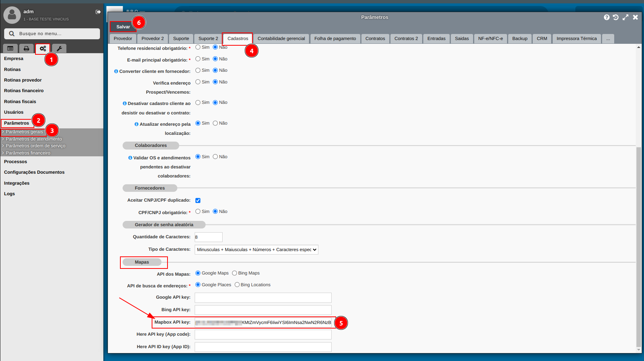Click the vertical scrollbar of parameters form

[x=638, y=247]
